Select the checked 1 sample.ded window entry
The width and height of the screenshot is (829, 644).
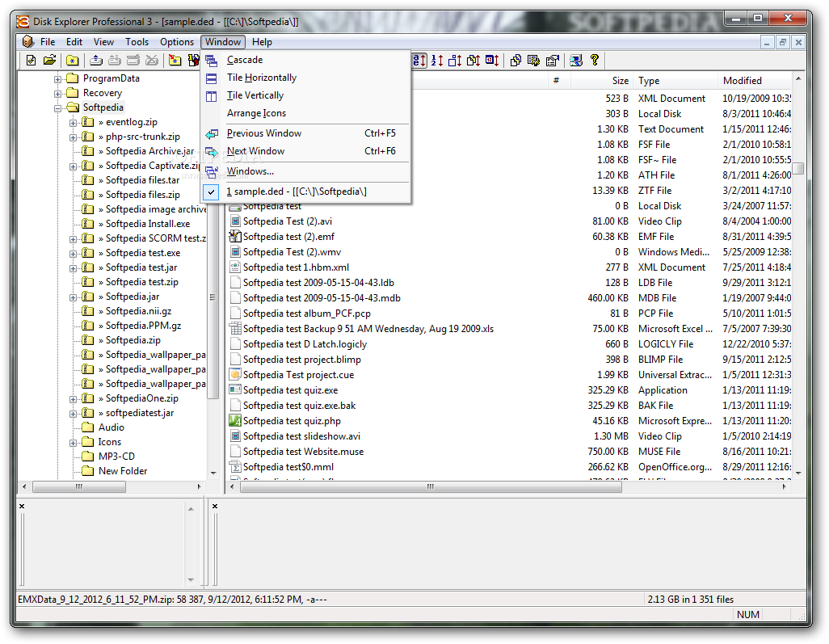(305, 192)
